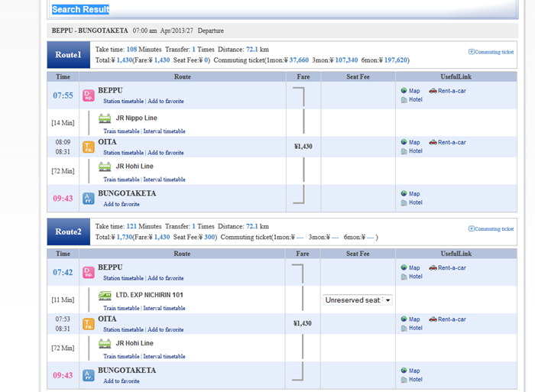The image size is (535, 392).
Task: Click the Map globe icon in Route1 OITA row
Action: (x=404, y=142)
